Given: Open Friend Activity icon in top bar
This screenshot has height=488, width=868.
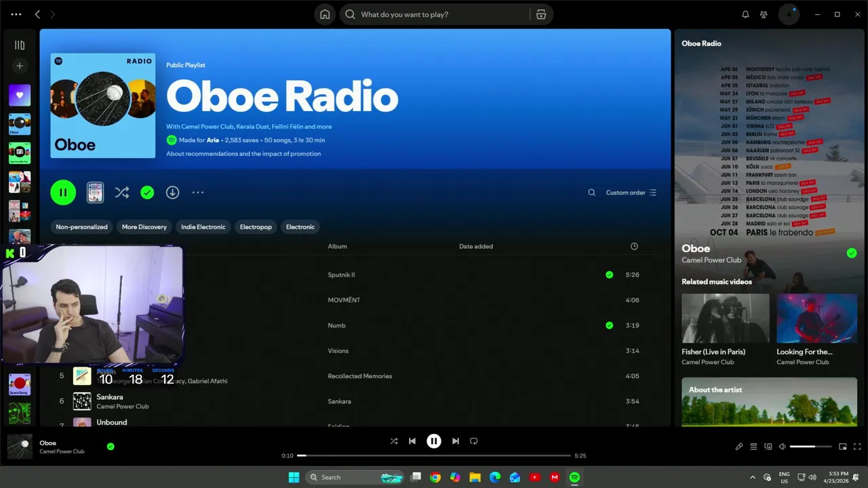Looking at the screenshot, I should click(x=764, y=14).
